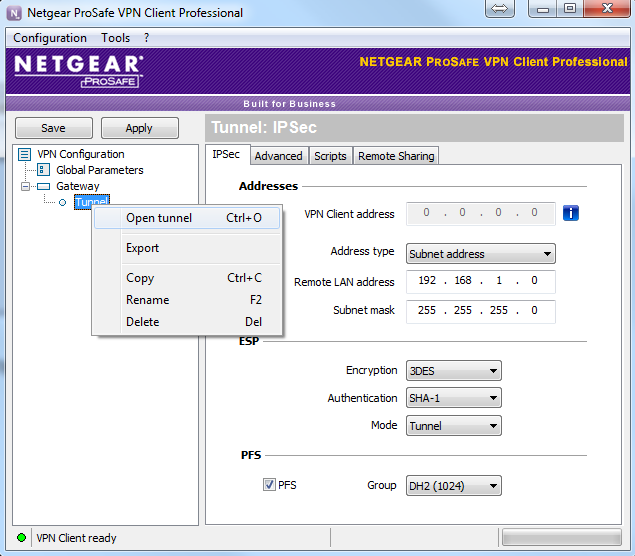This screenshot has height=556, width=635.
Task: Choose Delete from context menu
Action: pos(187,322)
